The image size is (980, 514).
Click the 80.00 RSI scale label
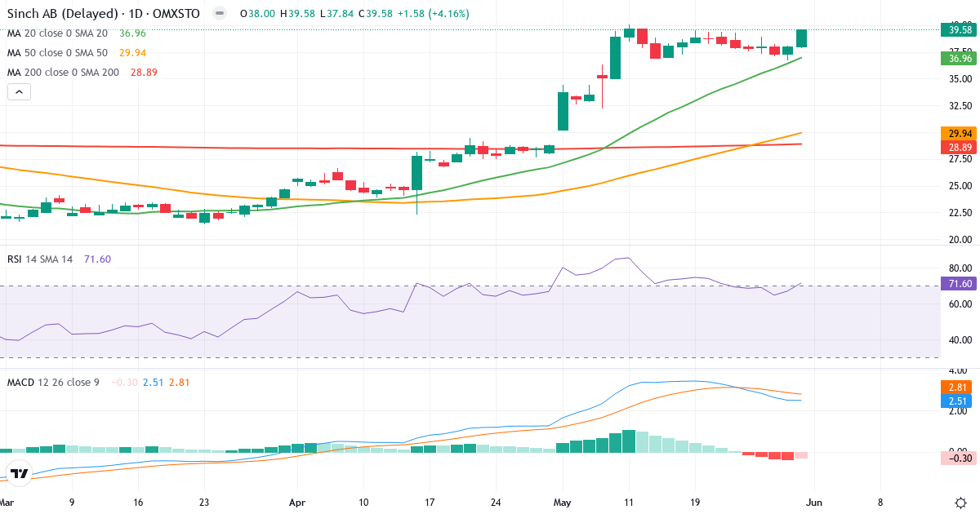960,268
